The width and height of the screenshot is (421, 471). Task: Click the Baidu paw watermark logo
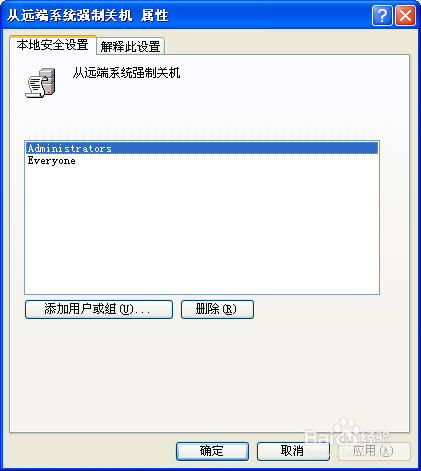tap(347, 430)
